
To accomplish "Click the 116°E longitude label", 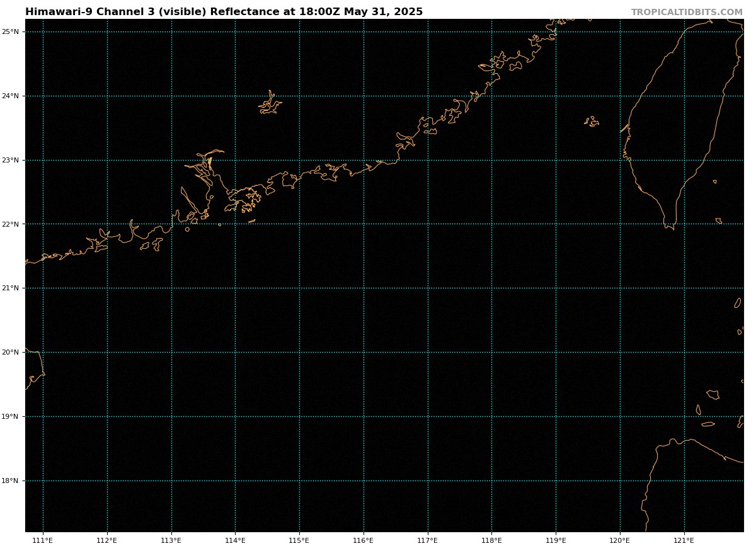I will click(364, 540).
